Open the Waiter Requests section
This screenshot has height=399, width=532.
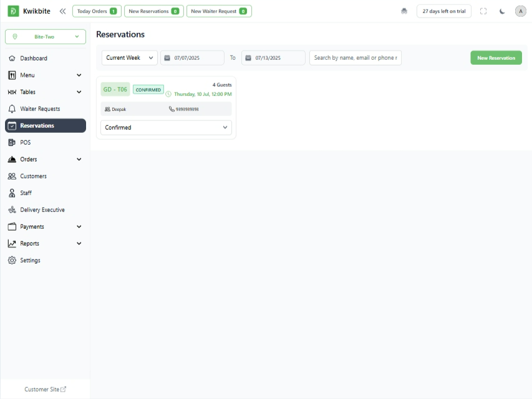tap(39, 108)
